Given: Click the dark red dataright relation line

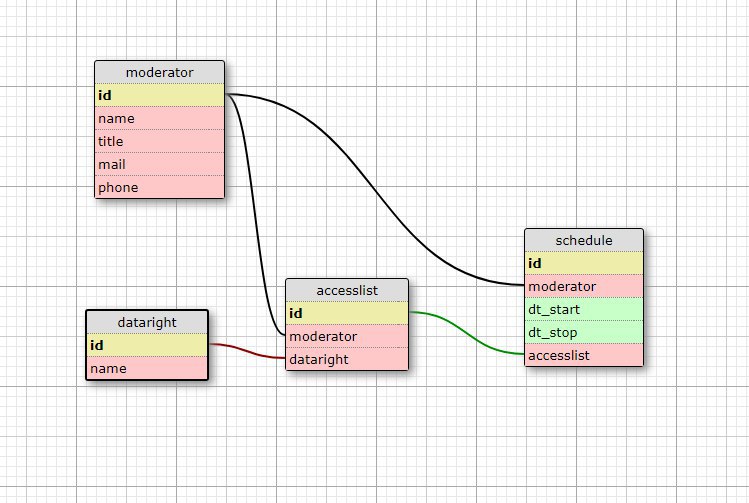Looking at the screenshot, I should pyautogui.click(x=247, y=352).
